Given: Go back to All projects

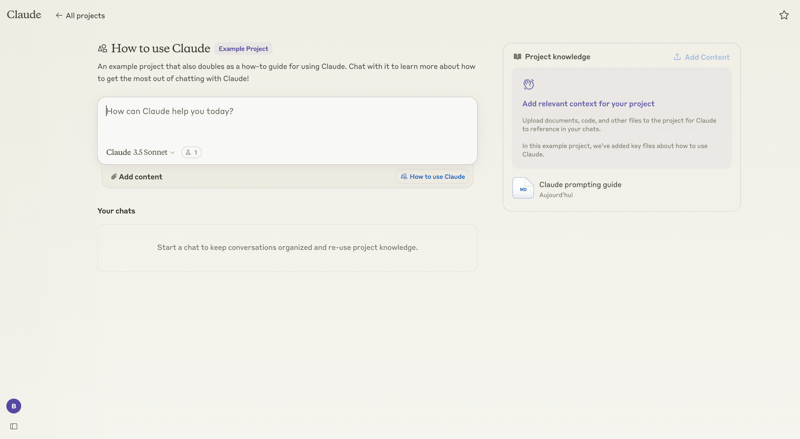Looking at the screenshot, I should (80, 16).
